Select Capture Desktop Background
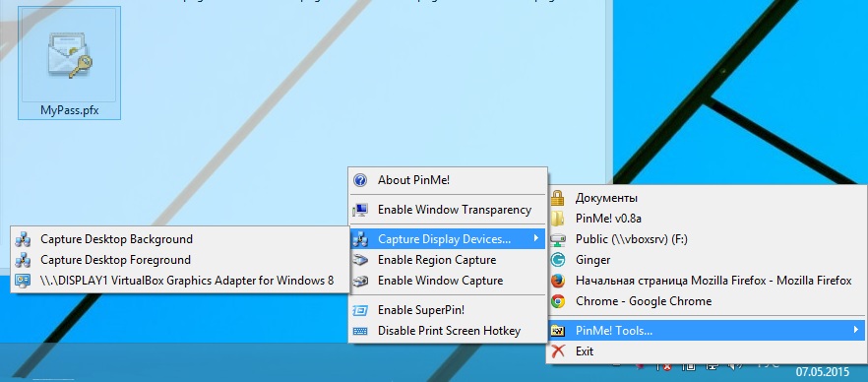 coord(180,239)
